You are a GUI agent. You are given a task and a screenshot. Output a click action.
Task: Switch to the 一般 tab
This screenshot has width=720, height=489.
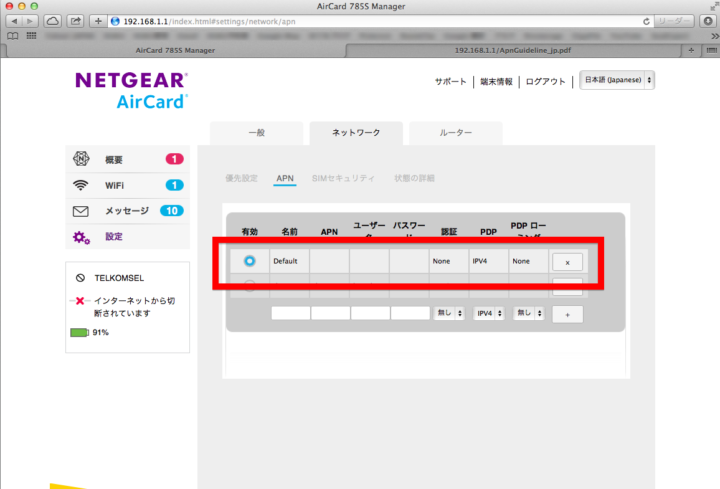[255, 133]
